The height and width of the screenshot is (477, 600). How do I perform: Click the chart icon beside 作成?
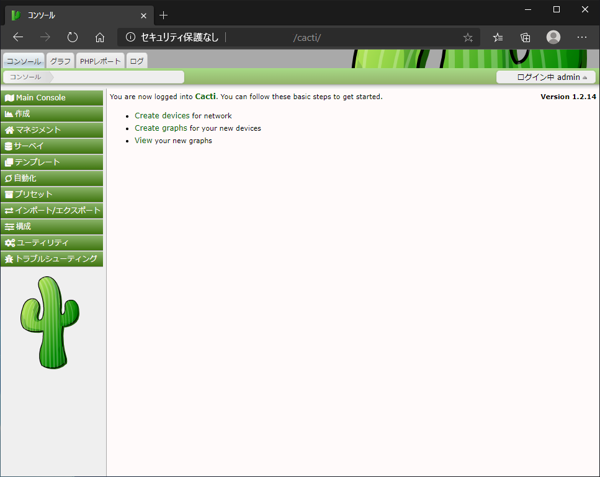point(9,114)
